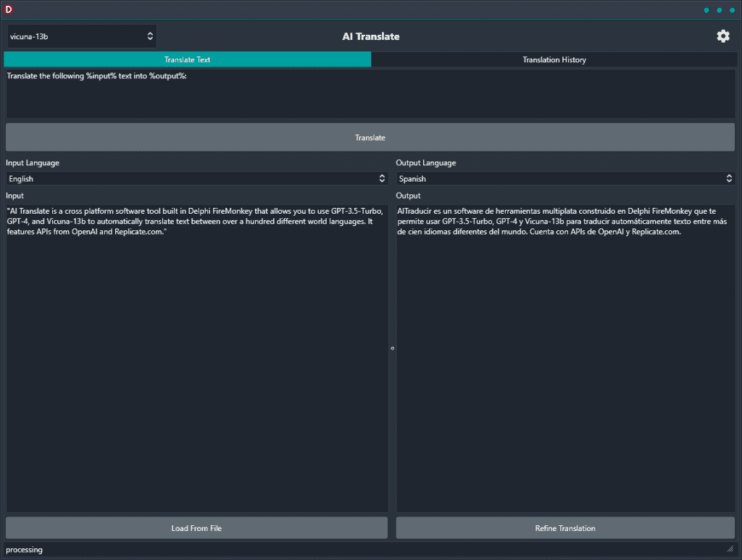The height and width of the screenshot is (560, 742).
Task: Click into the Input text area
Action: click(x=197, y=358)
